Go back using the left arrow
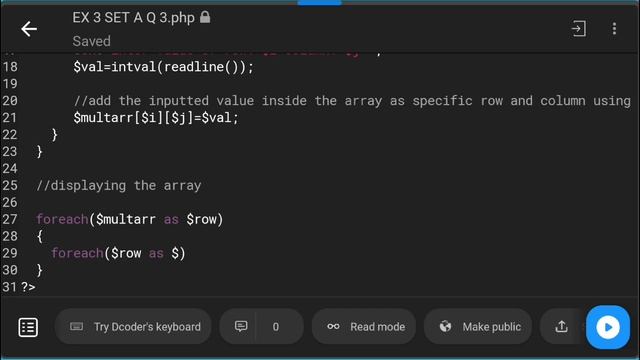The image size is (640, 360). (x=29, y=29)
